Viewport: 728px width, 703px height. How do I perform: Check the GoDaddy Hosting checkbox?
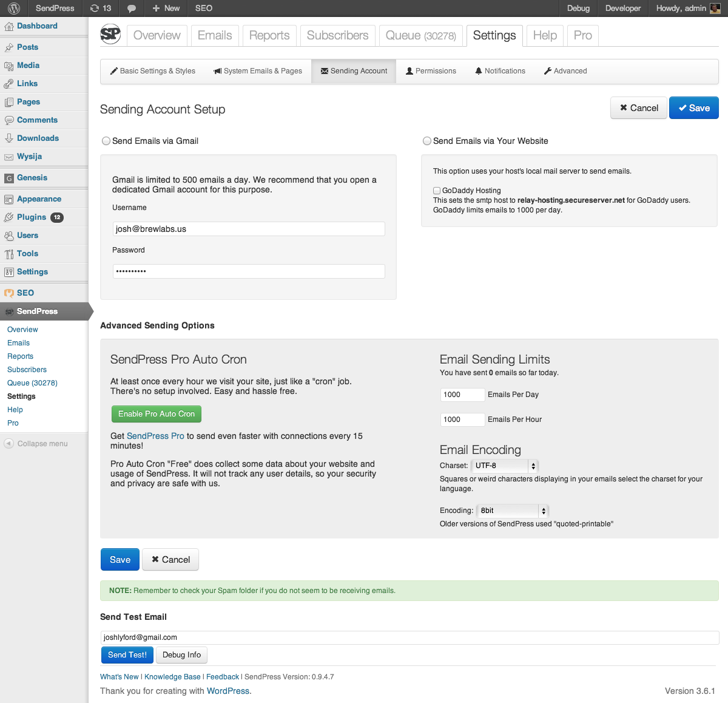[x=437, y=191]
